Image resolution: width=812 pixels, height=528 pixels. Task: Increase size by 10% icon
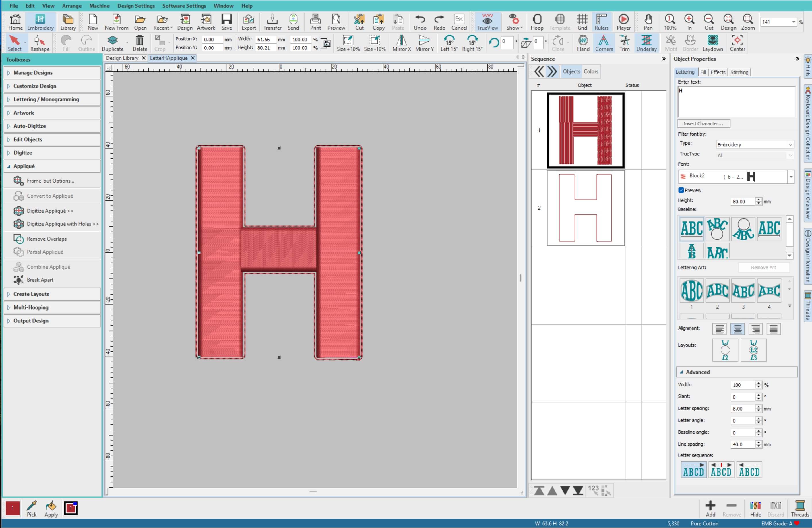[x=348, y=43]
